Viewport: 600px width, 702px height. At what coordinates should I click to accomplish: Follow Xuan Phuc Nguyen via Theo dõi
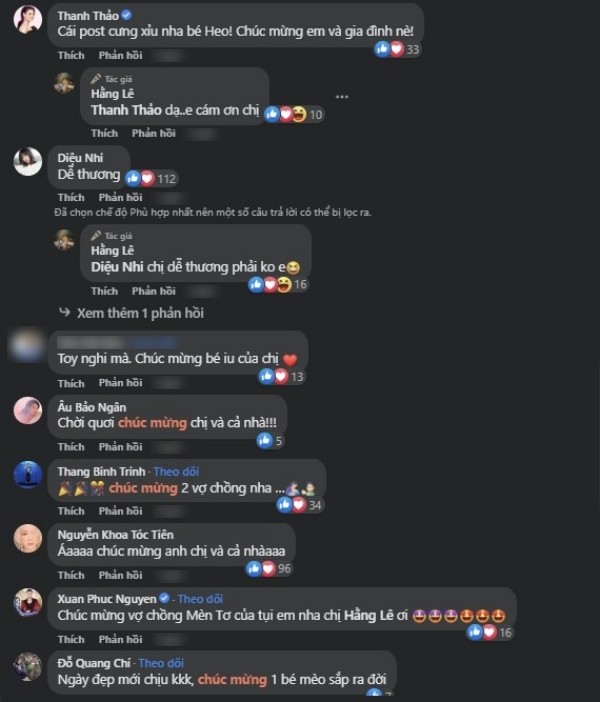[x=200, y=599]
